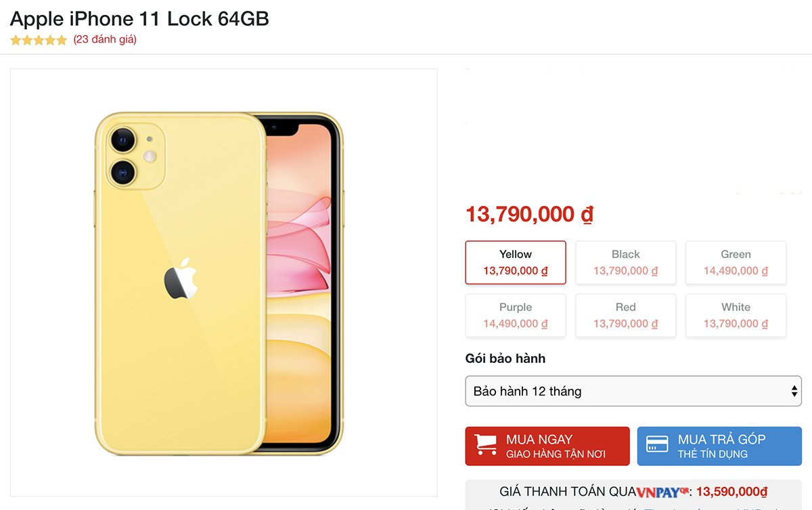Open the 23 đánh giá reviews link
Image resolution: width=812 pixels, height=510 pixels.
pyautogui.click(x=105, y=39)
